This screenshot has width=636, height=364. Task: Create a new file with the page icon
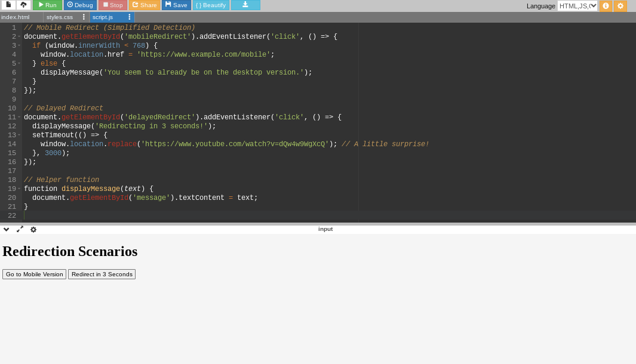click(x=8, y=5)
